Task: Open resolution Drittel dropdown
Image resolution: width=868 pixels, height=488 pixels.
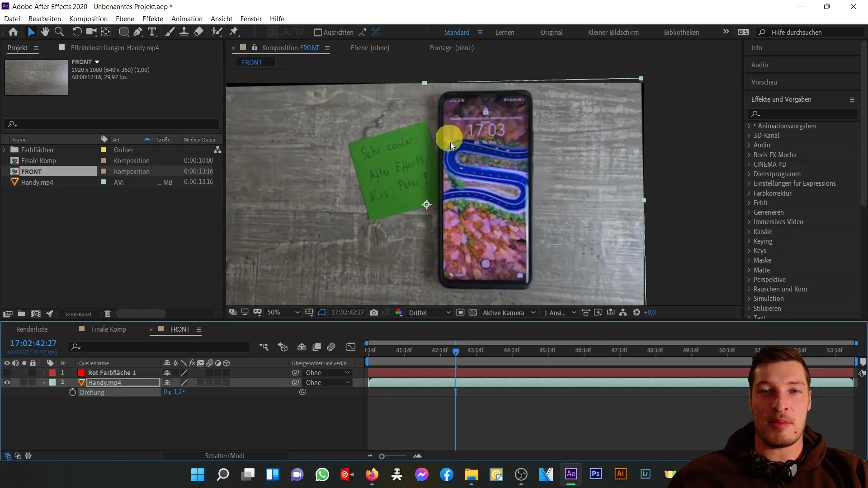Action: point(429,313)
